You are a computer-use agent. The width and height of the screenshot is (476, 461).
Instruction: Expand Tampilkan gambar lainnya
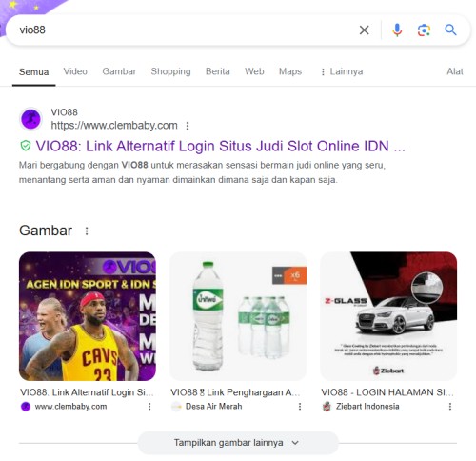(x=238, y=443)
